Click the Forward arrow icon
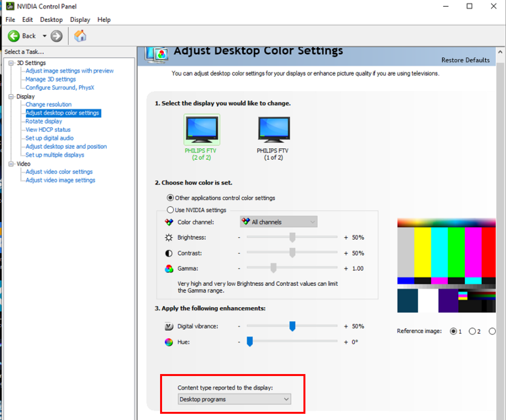The width and height of the screenshot is (506, 420). point(56,36)
